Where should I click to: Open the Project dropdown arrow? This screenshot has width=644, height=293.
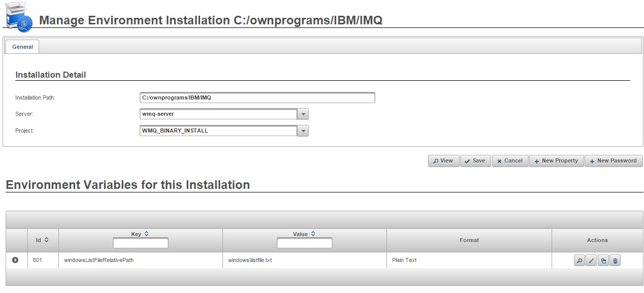[303, 131]
